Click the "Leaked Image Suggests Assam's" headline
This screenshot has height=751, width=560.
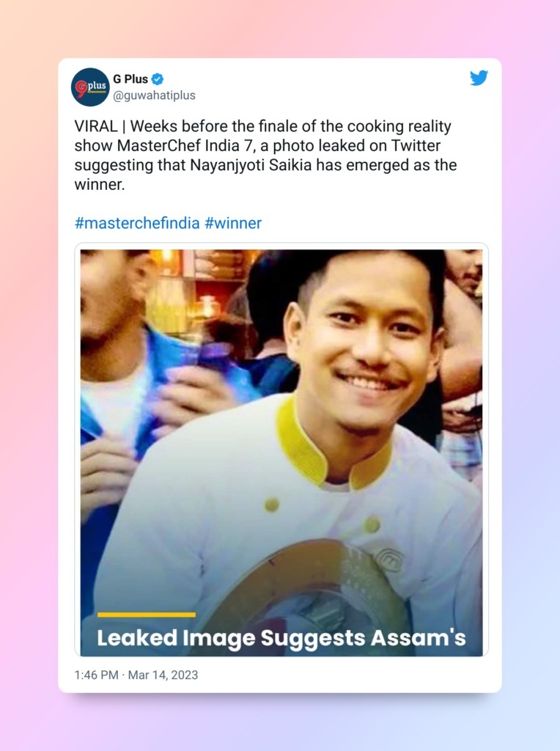coord(281,638)
